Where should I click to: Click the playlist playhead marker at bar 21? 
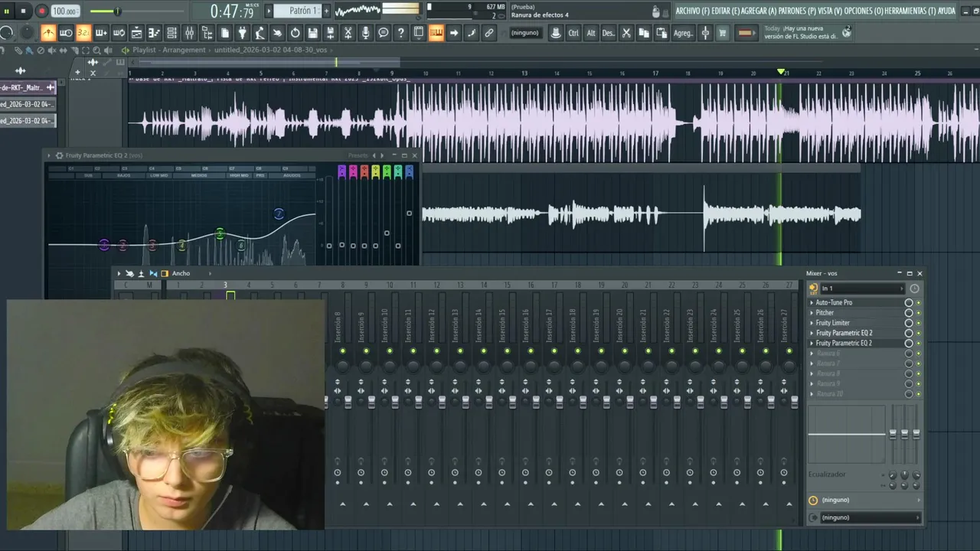pos(781,72)
